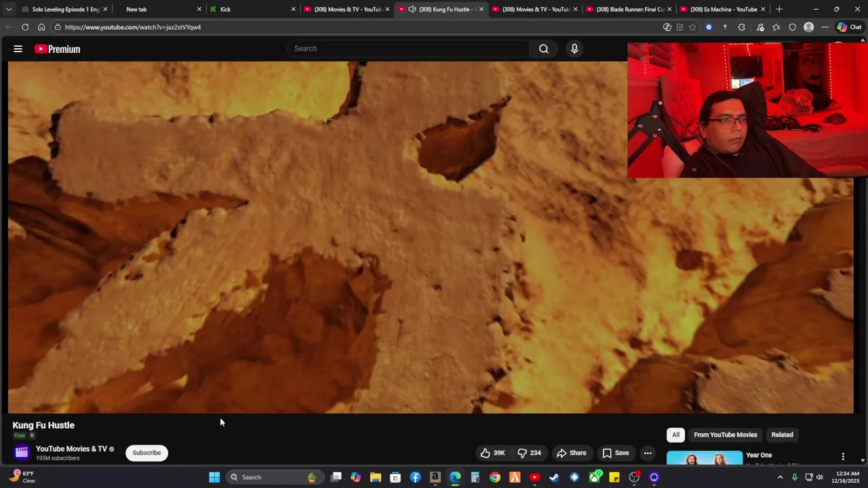
Task: Open YouTube Movies & TV channel name link
Action: coord(71,449)
